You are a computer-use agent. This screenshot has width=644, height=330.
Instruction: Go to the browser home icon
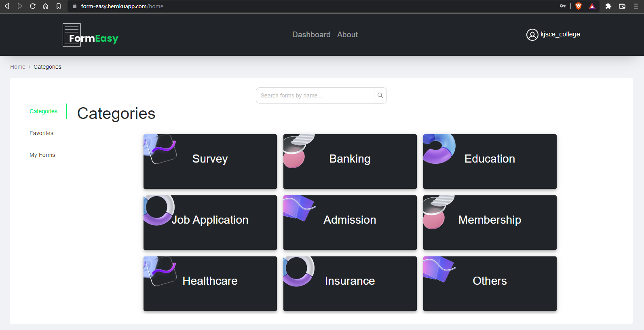(x=46, y=6)
